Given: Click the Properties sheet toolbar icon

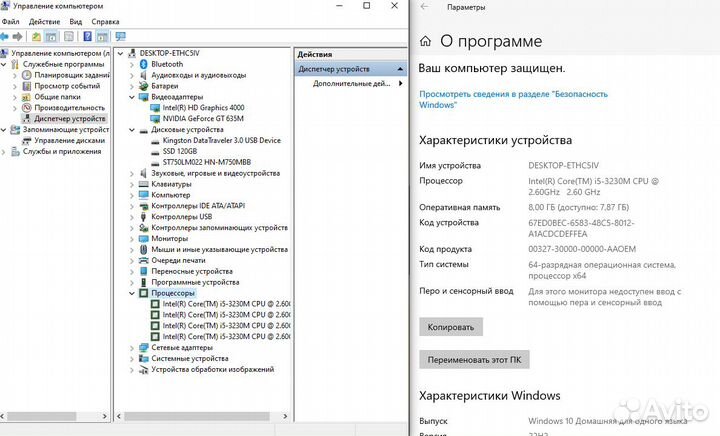Looking at the screenshot, I should pyautogui.click(x=69, y=36).
